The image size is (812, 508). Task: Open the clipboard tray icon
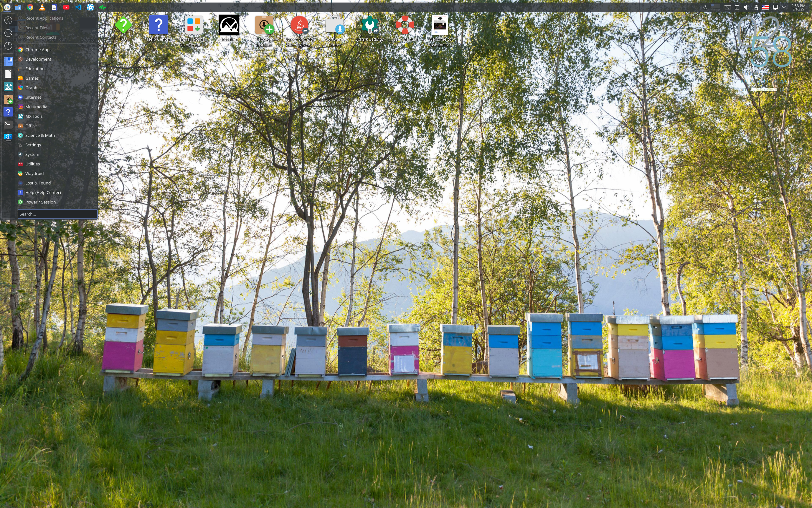[737, 7]
